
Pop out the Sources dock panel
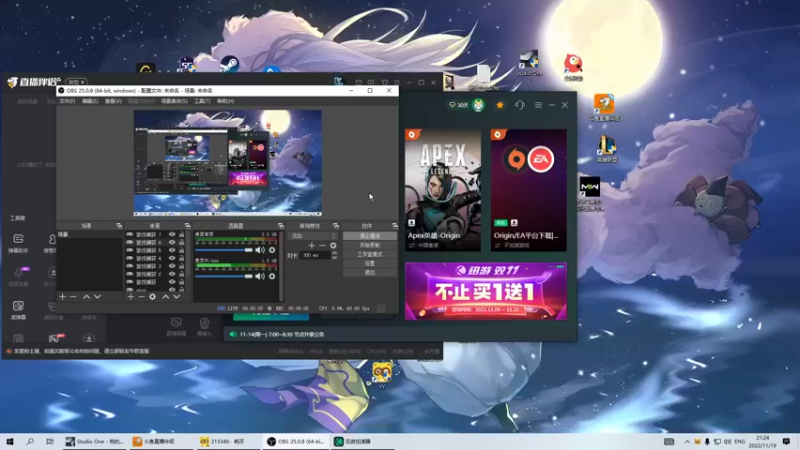187,226
